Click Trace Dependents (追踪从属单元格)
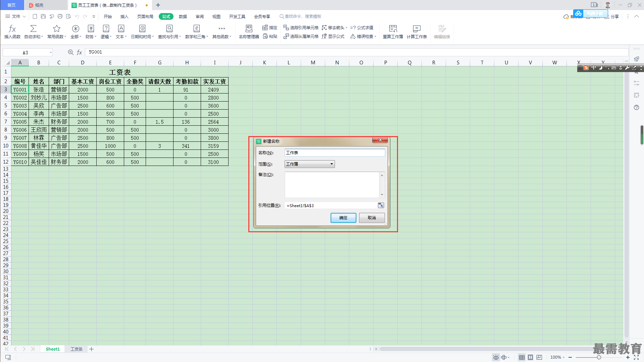This screenshot has width=644, height=362. click(301, 37)
